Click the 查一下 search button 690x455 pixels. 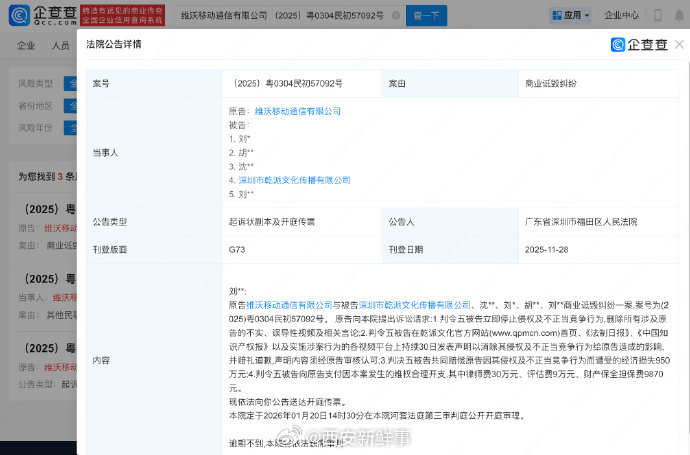point(426,15)
